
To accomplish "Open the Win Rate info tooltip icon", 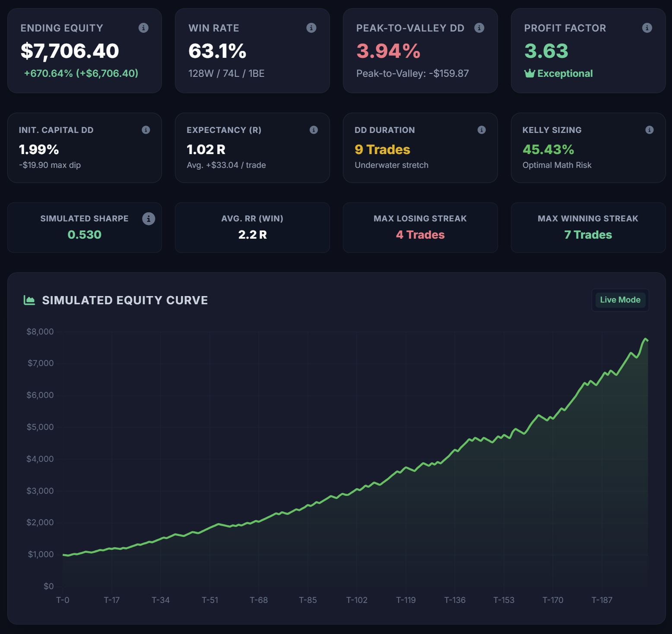I will (x=311, y=28).
